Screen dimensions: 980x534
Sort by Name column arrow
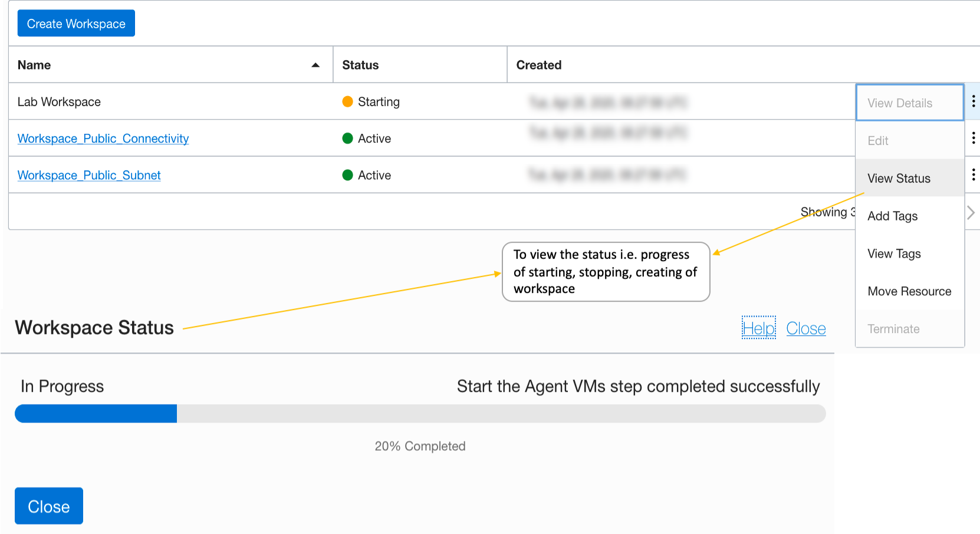click(315, 65)
